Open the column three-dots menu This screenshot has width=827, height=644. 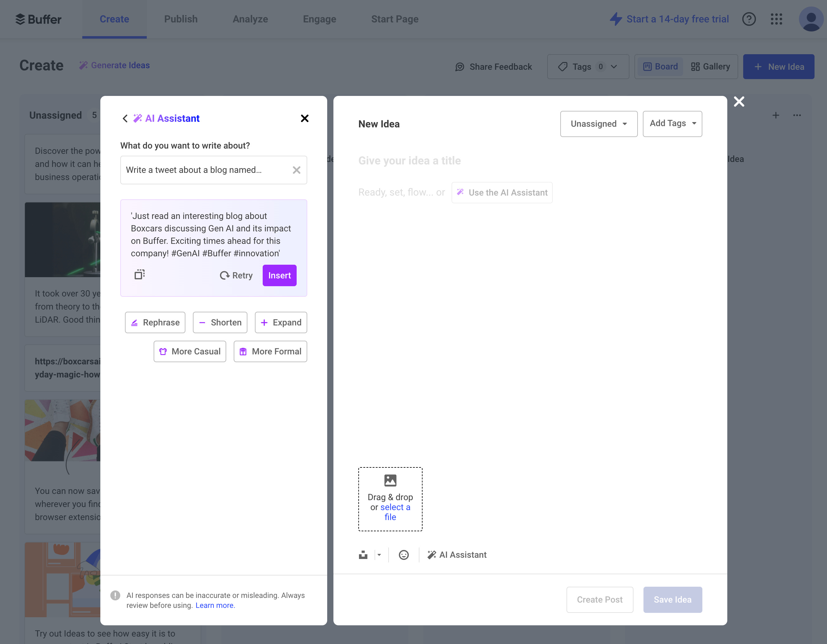click(797, 116)
